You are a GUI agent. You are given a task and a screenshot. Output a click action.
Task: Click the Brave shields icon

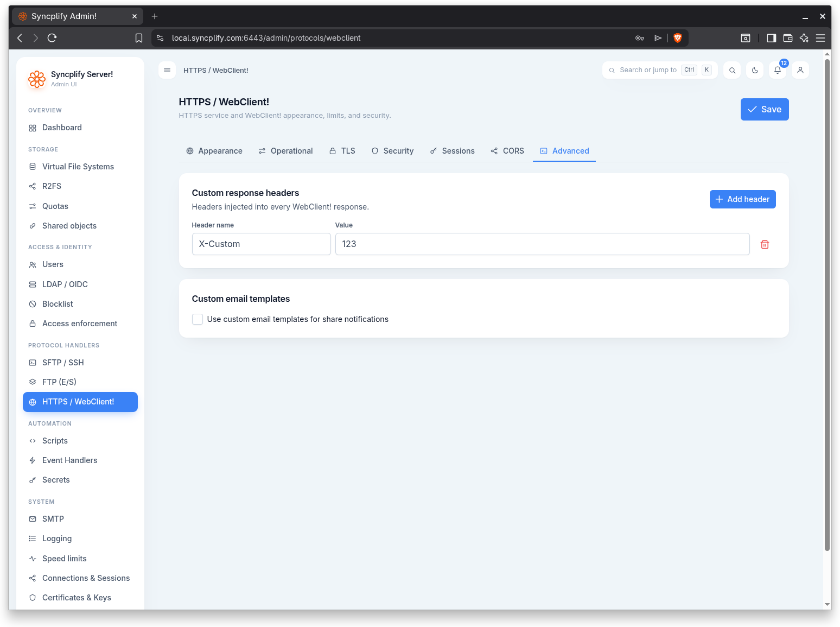(677, 38)
